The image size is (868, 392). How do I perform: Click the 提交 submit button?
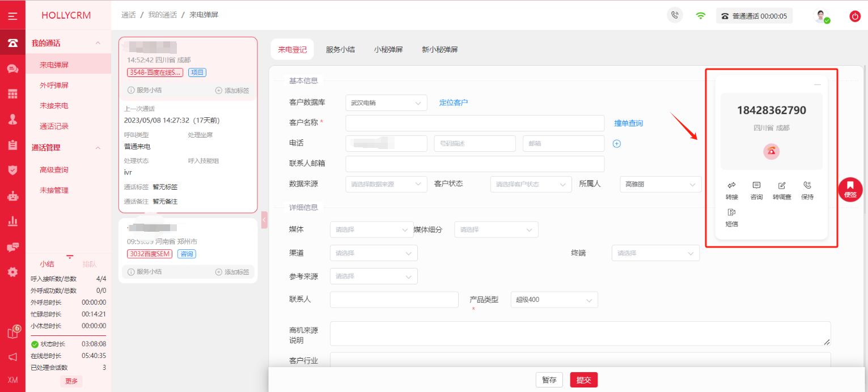pos(584,380)
